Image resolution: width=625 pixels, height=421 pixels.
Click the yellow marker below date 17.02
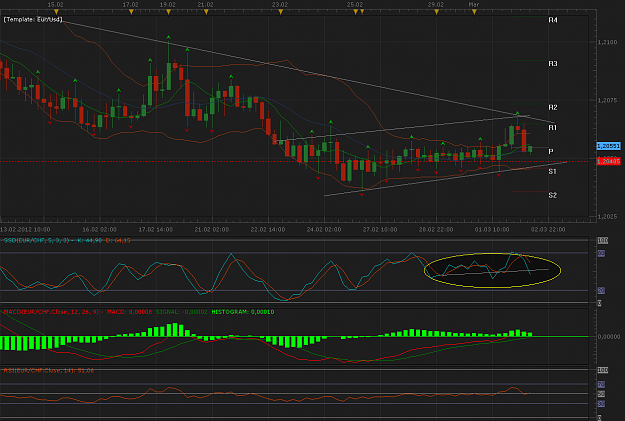(131, 12)
